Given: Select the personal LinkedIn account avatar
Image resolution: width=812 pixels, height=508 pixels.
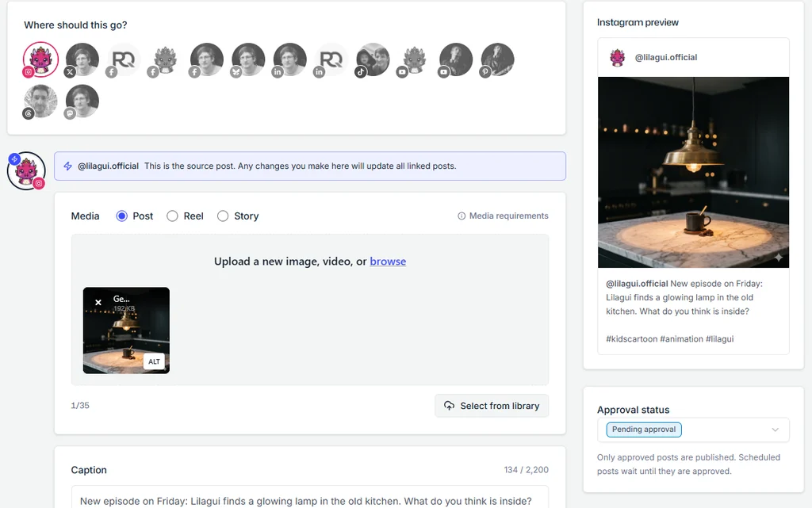Looking at the screenshot, I should click(x=289, y=59).
